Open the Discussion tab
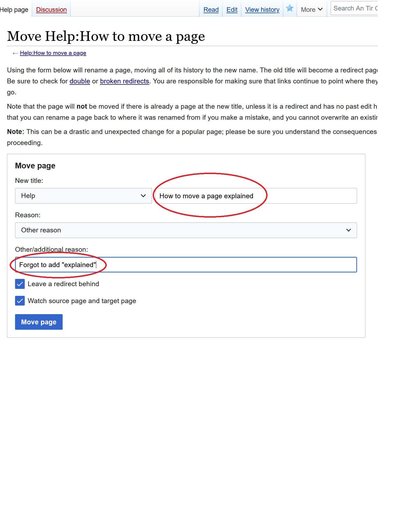 [51, 10]
